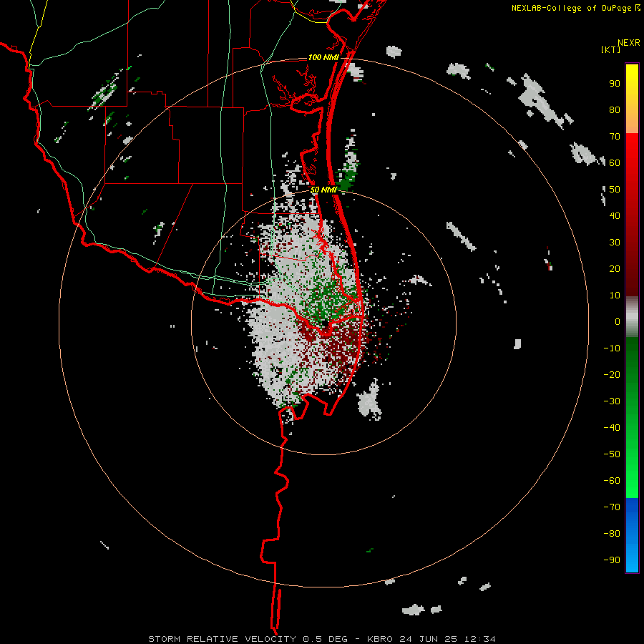The width and height of the screenshot is (644, 644).
Task: Click the 70 value on the color scale
Action: click(615, 137)
